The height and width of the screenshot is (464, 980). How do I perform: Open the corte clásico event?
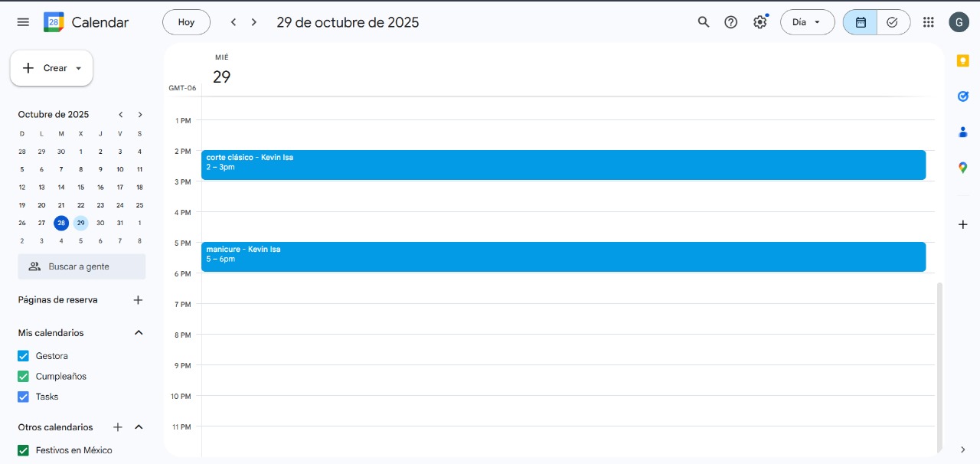tap(563, 165)
